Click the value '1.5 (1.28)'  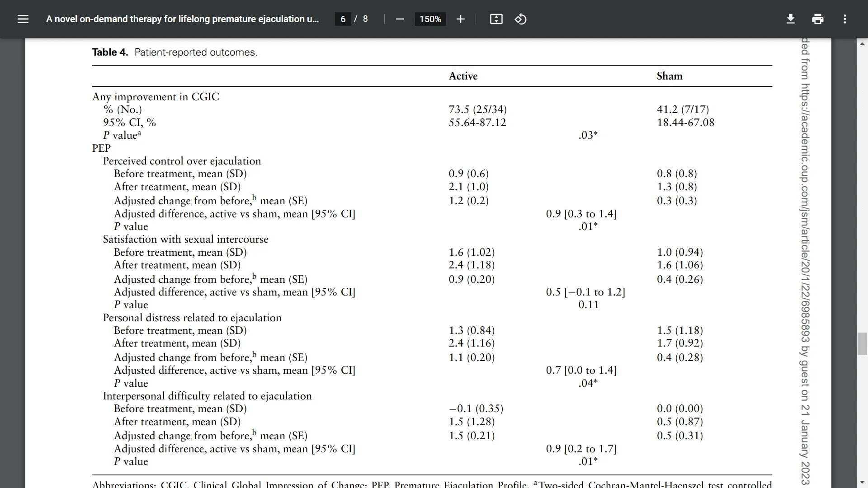click(472, 422)
